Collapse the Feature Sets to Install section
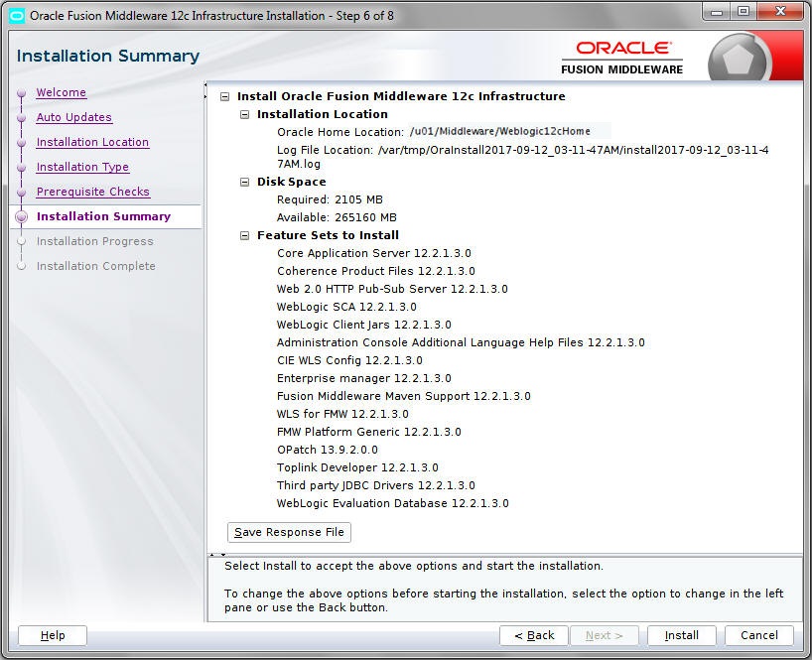Viewport: 812px width, 660px height. coord(245,236)
